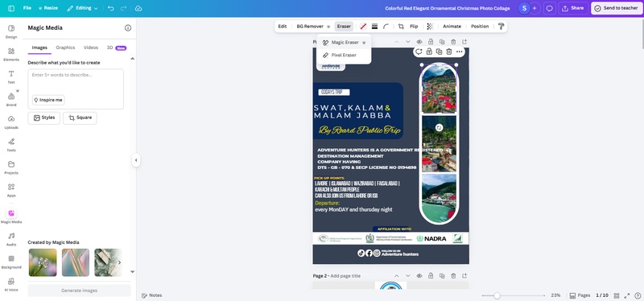Image resolution: width=644 pixels, height=301 pixels.
Task: Select Magic Media in the sidebar
Action: 11,216
